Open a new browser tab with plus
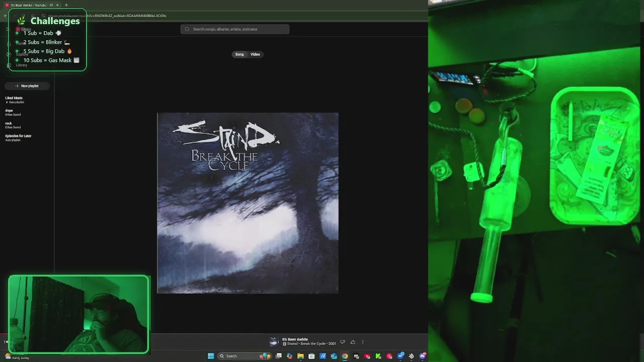This screenshot has height=362, width=644. click(x=66, y=5)
